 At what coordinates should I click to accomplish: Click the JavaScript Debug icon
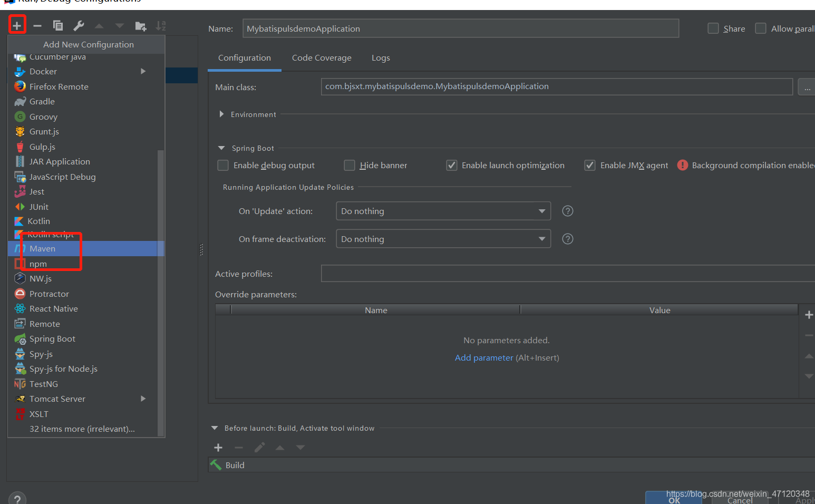point(20,177)
